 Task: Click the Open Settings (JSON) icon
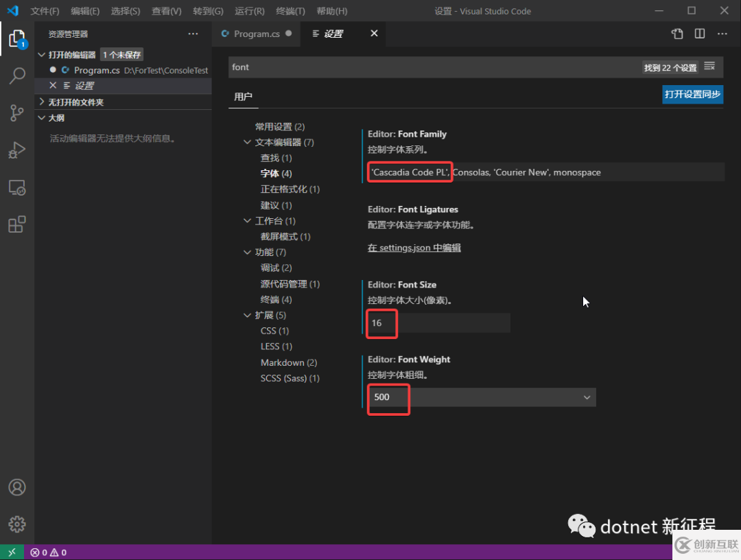point(677,34)
